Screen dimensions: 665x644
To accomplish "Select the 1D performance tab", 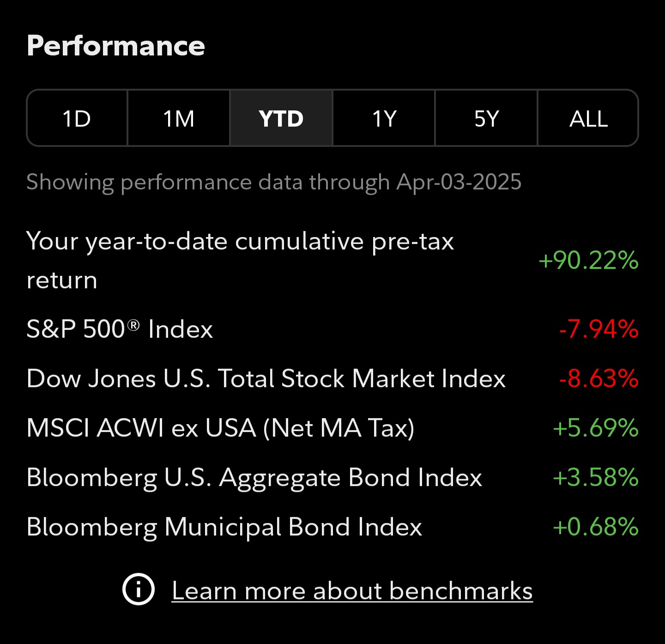I will point(77,118).
